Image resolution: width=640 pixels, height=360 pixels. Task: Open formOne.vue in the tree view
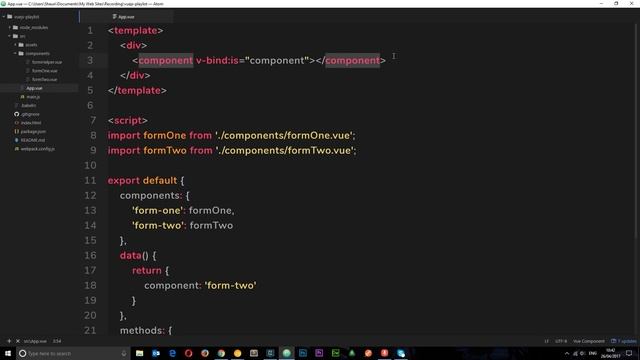[x=44, y=71]
